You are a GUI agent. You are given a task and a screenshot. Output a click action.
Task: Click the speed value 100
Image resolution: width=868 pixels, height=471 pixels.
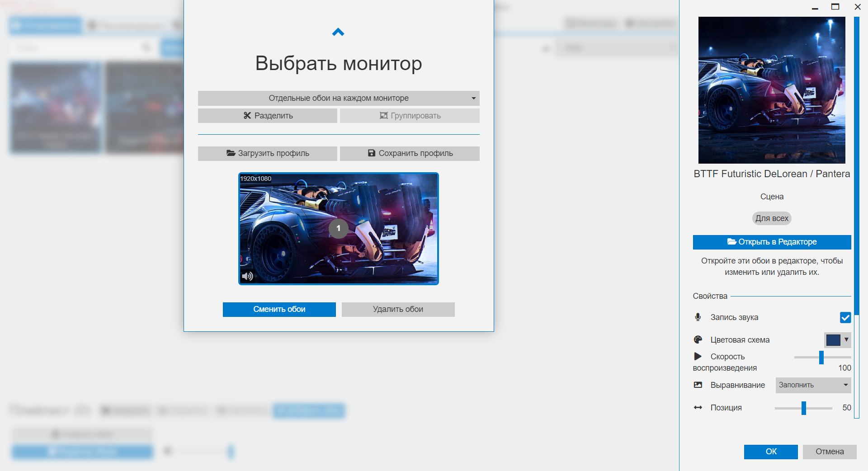click(844, 368)
